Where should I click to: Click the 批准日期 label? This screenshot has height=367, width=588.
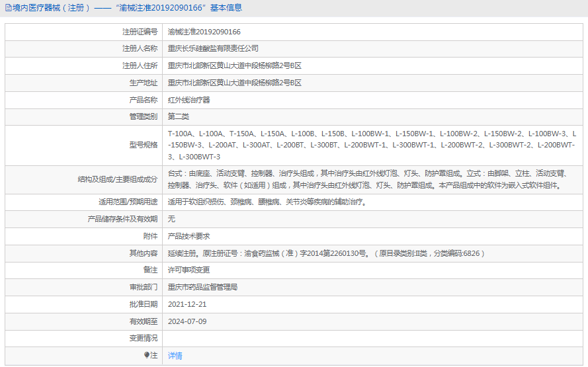pyautogui.click(x=144, y=304)
